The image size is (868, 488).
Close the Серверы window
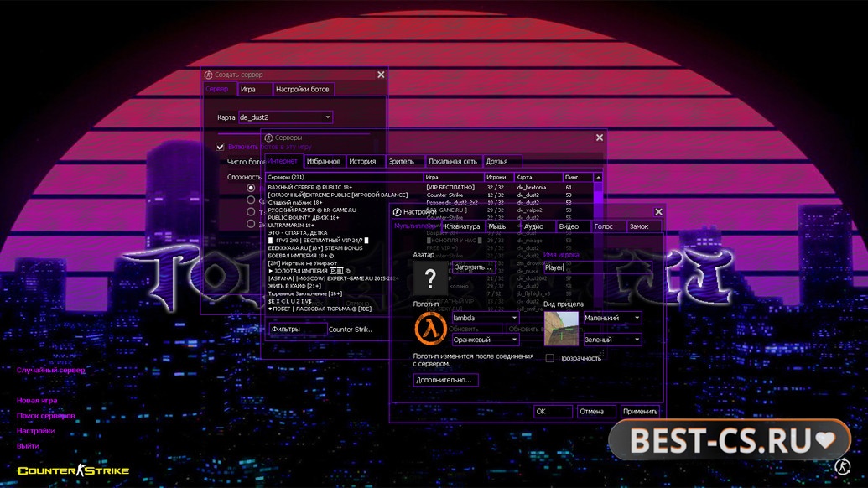coord(600,138)
